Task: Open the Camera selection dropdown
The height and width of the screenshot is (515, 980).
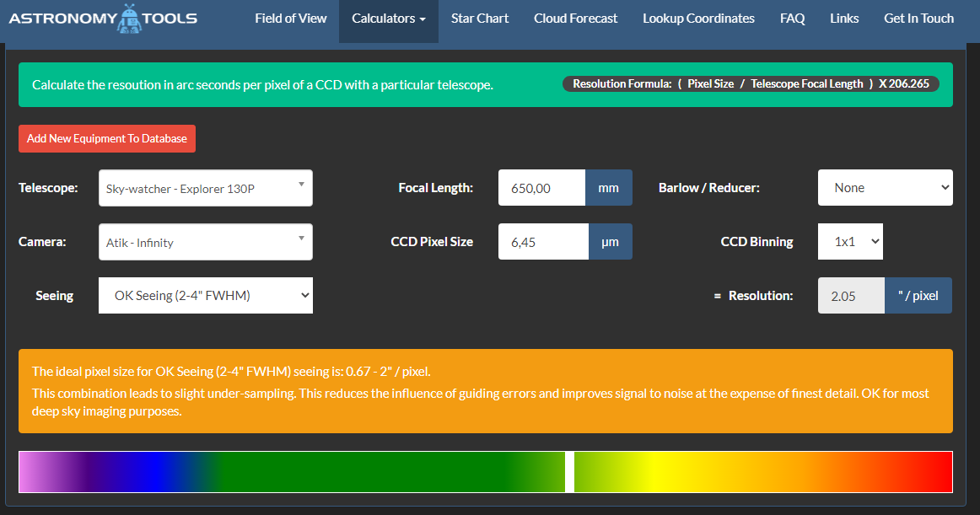Action: coord(206,242)
